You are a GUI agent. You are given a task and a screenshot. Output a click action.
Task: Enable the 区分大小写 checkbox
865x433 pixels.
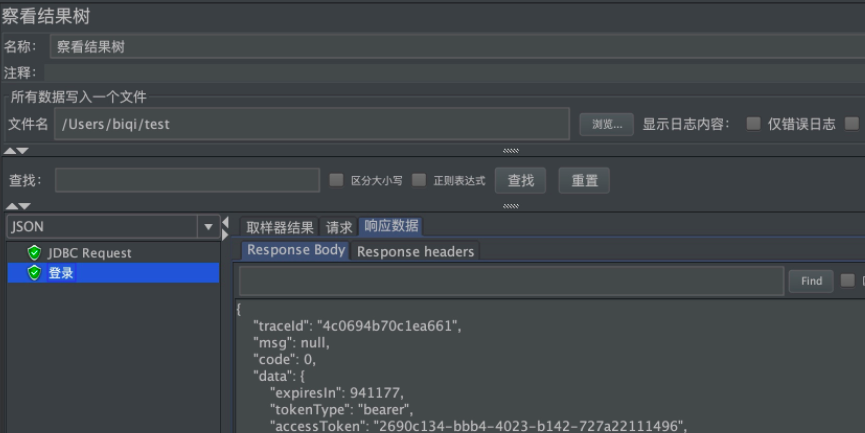point(336,180)
